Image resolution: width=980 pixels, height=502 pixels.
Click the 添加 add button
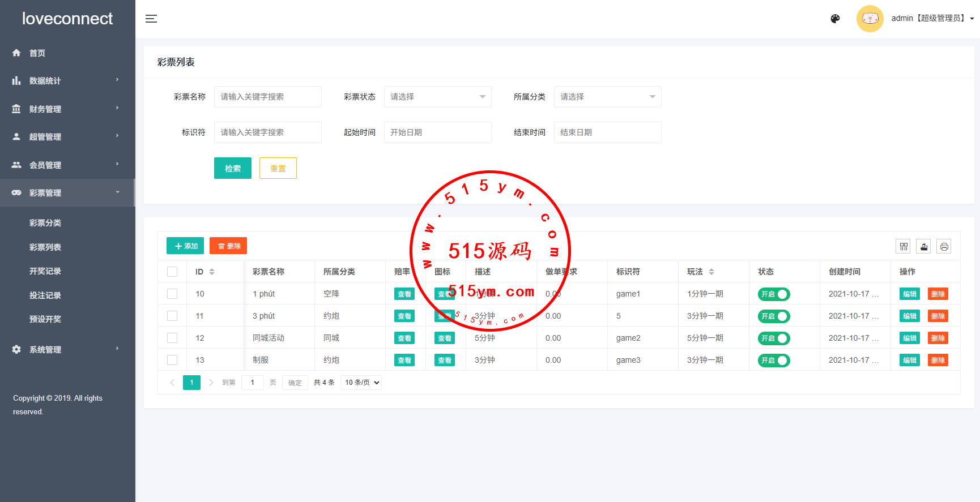click(185, 246)
